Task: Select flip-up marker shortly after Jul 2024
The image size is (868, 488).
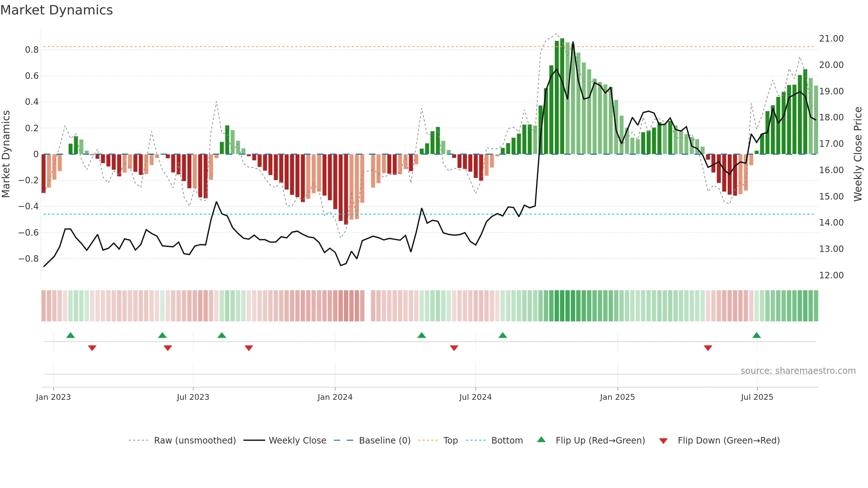Action: (503, 335)
